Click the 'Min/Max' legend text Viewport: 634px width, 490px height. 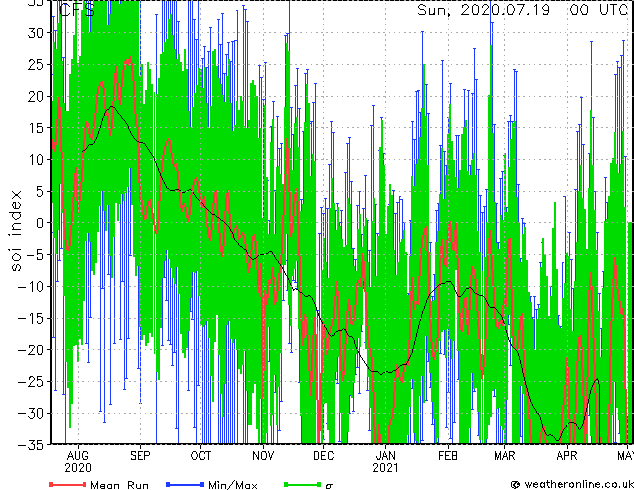(232, 485)
